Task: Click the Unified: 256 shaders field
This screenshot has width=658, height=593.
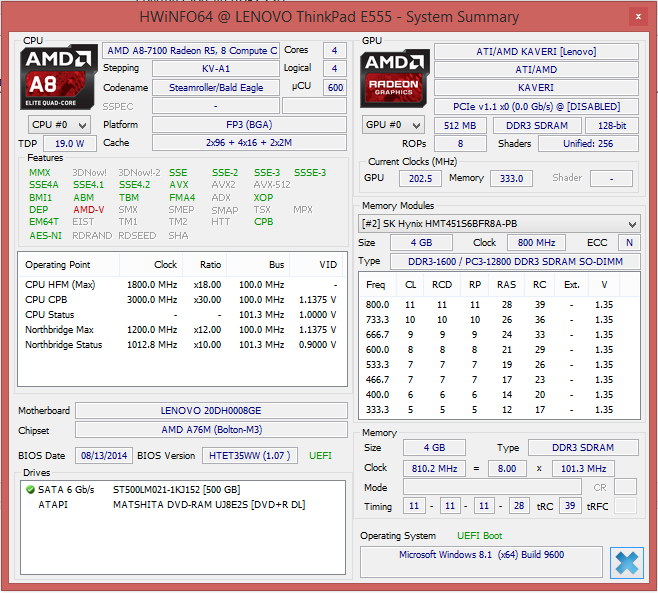Action: (588, 144)
